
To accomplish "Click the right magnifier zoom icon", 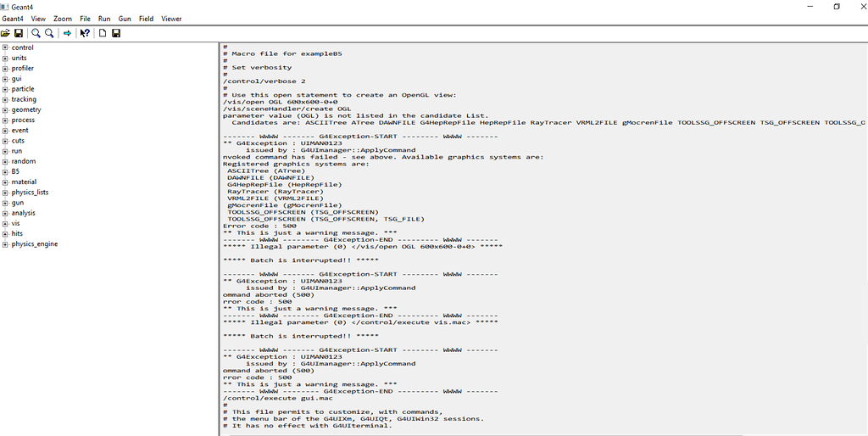I will tap(49, 33).
